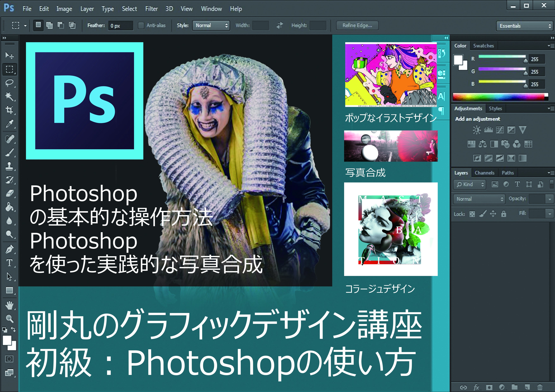Click the Refine Edge button

(x=357, y=25)
